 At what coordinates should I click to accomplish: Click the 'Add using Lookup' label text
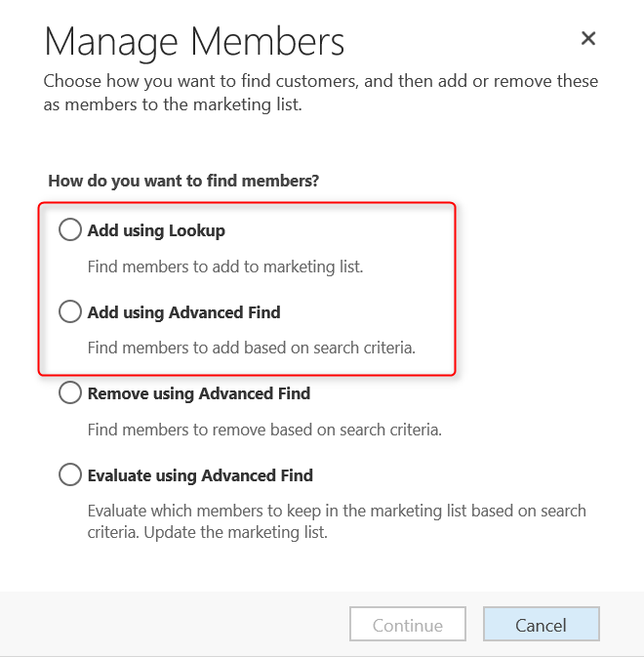[156, 230]
